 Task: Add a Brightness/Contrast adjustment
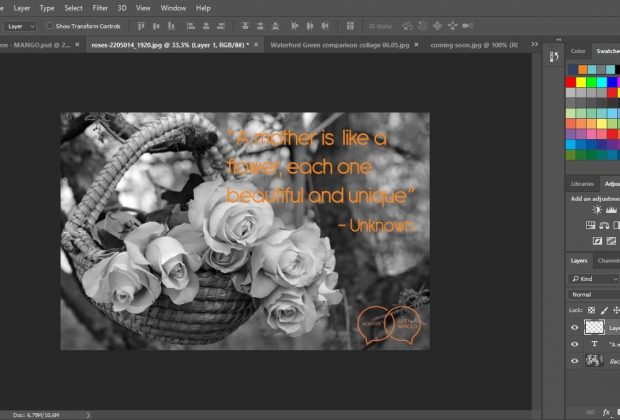pos(597,210)
